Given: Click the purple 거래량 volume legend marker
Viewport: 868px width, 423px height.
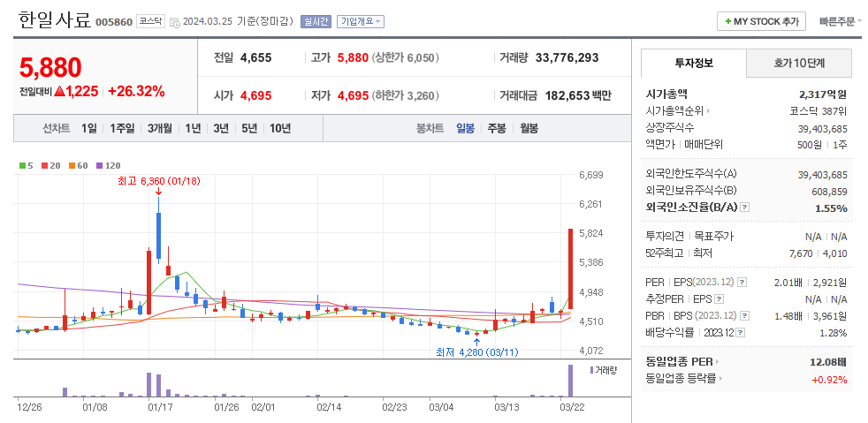Looking at the screenshot, I should pyautogui.click(x=591, y=370).
